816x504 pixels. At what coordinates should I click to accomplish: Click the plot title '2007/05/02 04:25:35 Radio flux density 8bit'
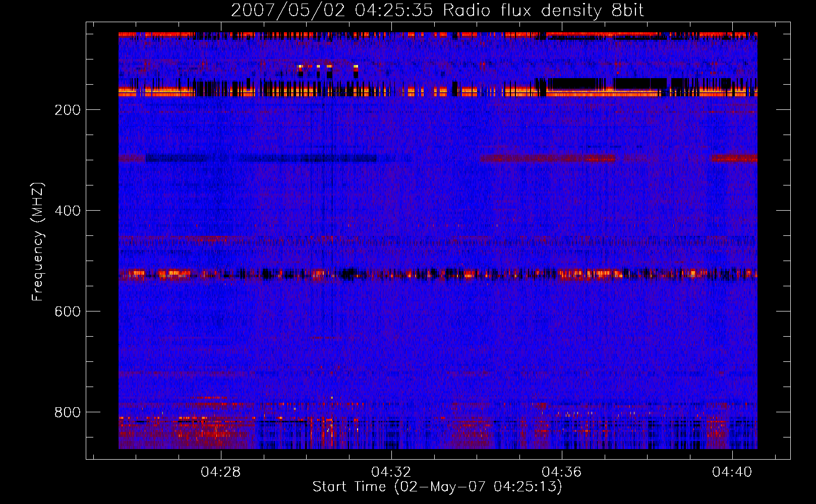click(x=437, y=11)
